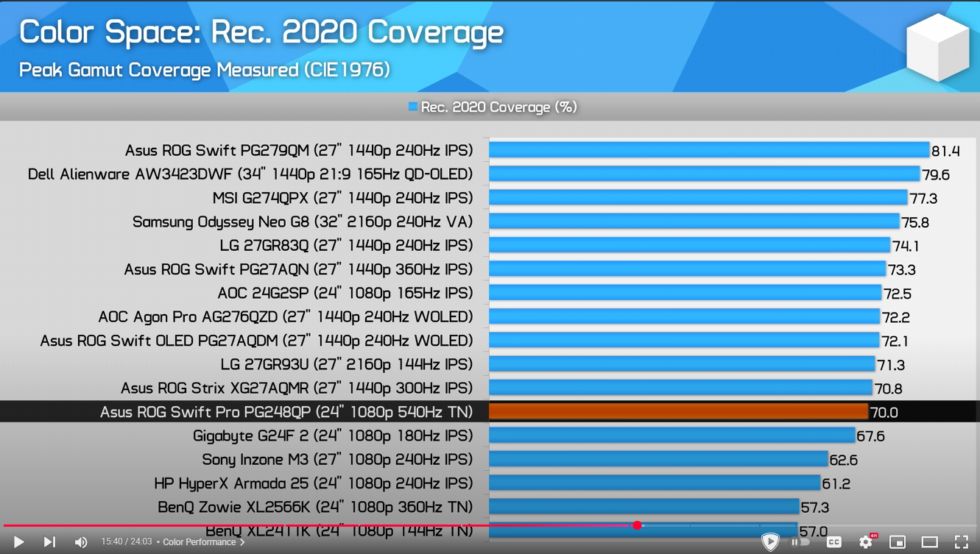Click the AOC Agon Pro AG276QZD label

click(x=286, y=316)
